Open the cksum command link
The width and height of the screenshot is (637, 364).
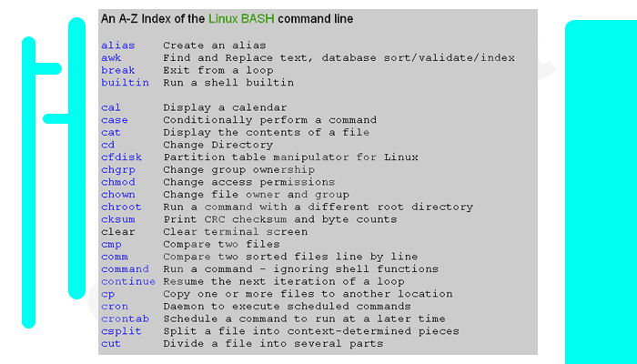tap(117, 219)
